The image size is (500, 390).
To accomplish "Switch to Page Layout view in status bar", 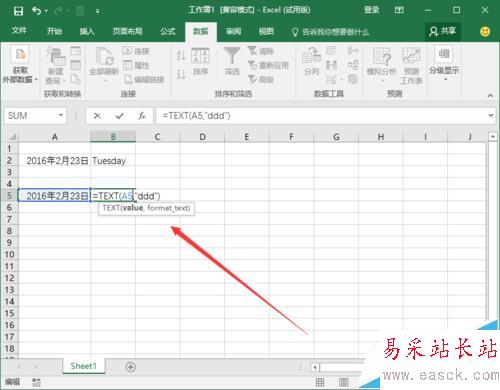I will [x=344, y=382].
